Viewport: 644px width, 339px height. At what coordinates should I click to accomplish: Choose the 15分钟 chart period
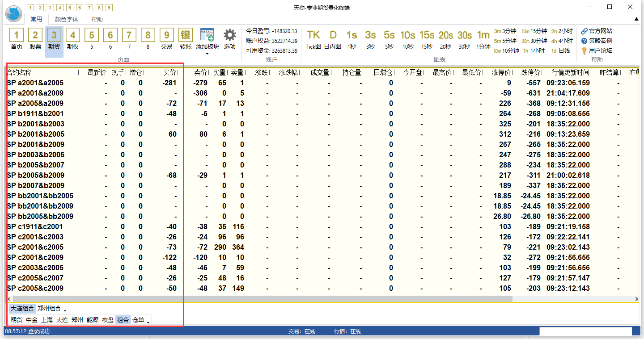click(534, 31)
